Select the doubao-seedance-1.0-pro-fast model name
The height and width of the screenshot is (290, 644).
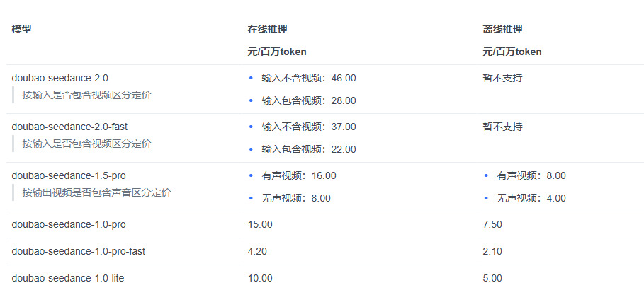[x=79, y=251]
